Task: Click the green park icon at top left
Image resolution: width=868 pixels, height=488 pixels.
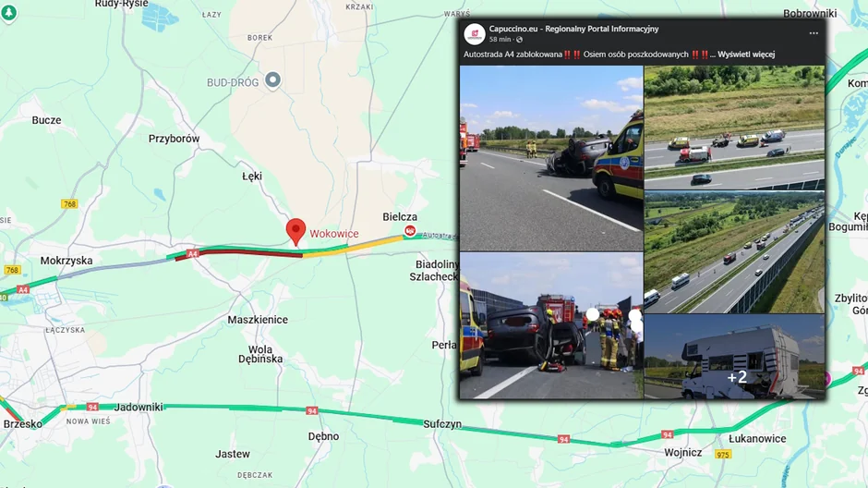Action: (8, 13)
